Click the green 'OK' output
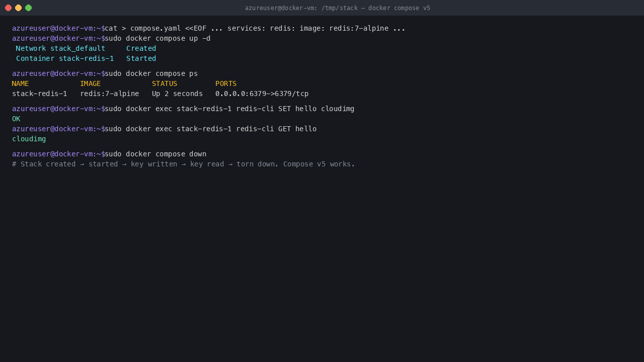The width and height of the screenshot is (644, 362). coord(16,119)
